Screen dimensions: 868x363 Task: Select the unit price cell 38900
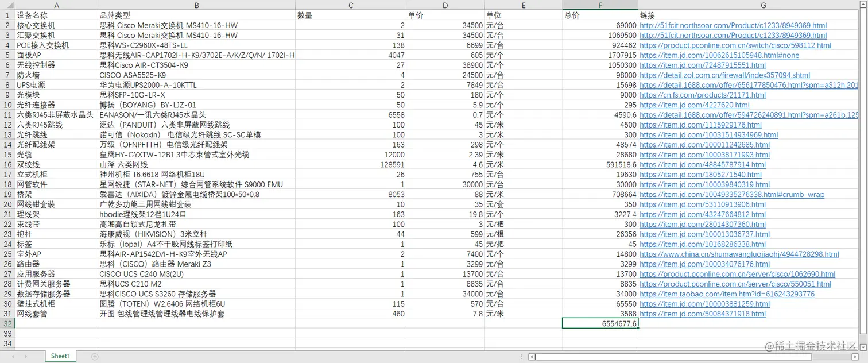pyautogui.click(x=445, y=65)
